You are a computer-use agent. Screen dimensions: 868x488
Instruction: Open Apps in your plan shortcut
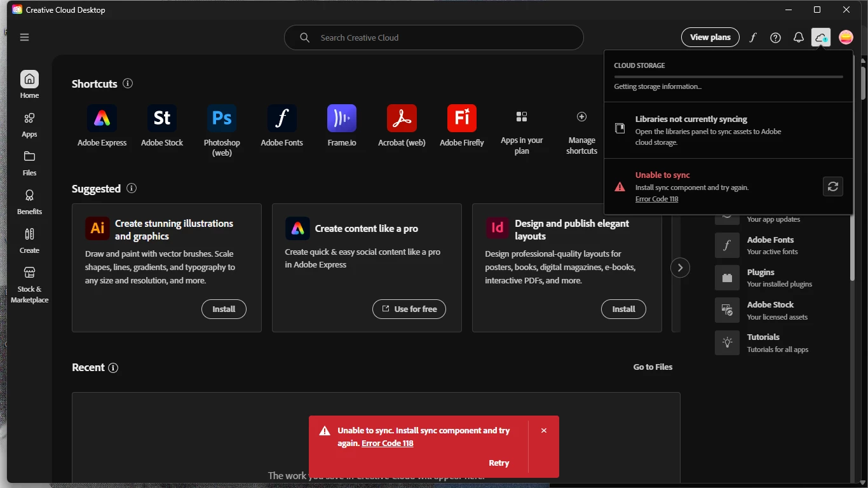pos(522,132)
